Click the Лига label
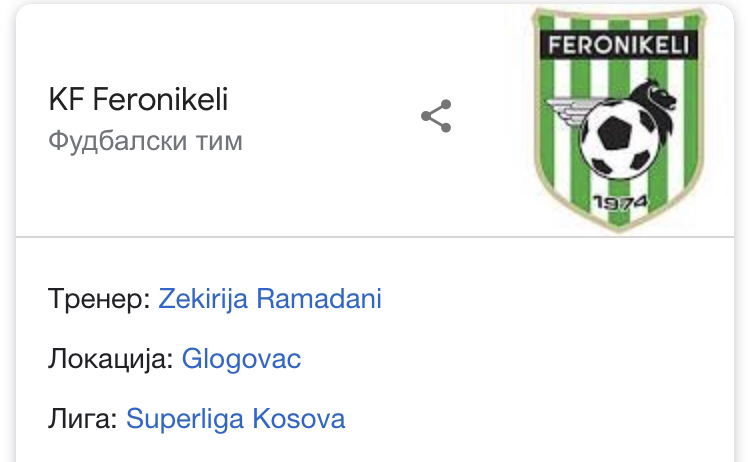Image resolution: width=750 pixels, height=462 pixels. pyautogui.click(x=83, y=419)
